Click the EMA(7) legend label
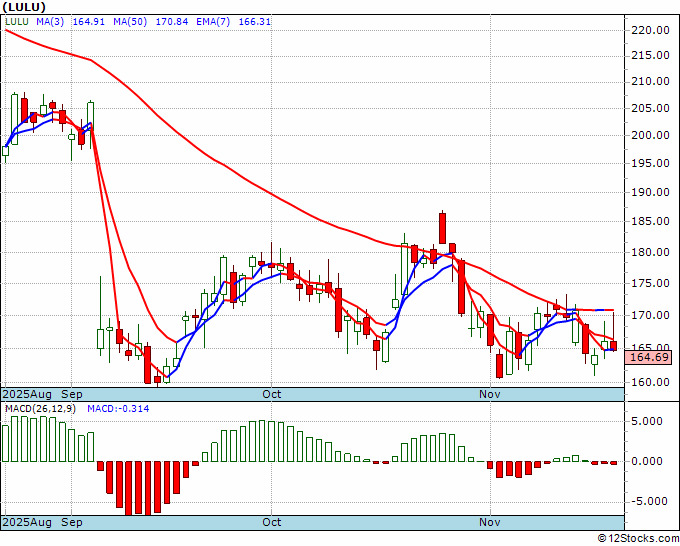This screenshot has width=680, height=546. 213,21
